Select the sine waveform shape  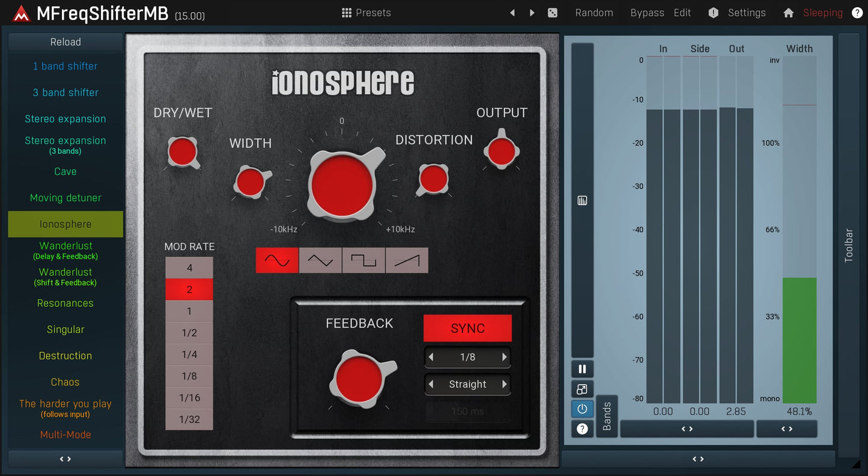277,260
